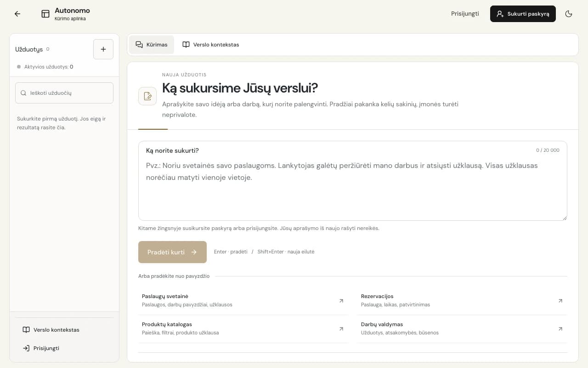The height and width of the screenshot is (368, 588).
Task: Click the book icon on Verslo kontekstas tab
Action: click(186, 45)
